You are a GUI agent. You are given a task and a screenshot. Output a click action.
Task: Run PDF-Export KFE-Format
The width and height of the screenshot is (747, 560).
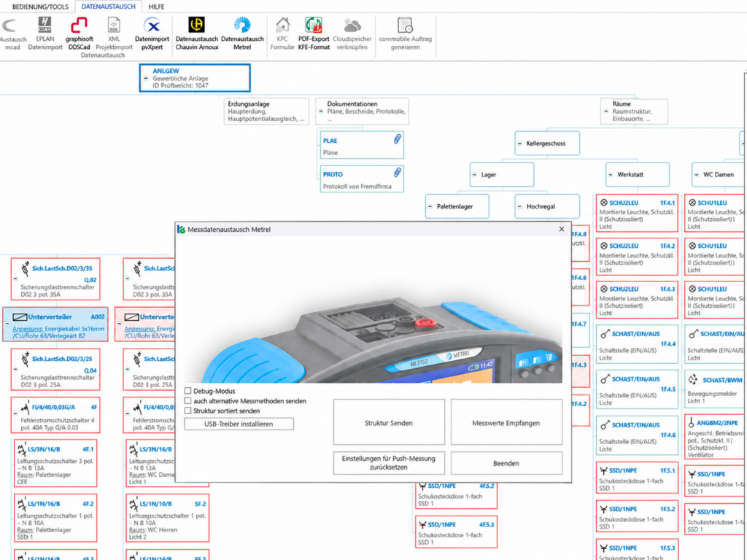point(314,34)
